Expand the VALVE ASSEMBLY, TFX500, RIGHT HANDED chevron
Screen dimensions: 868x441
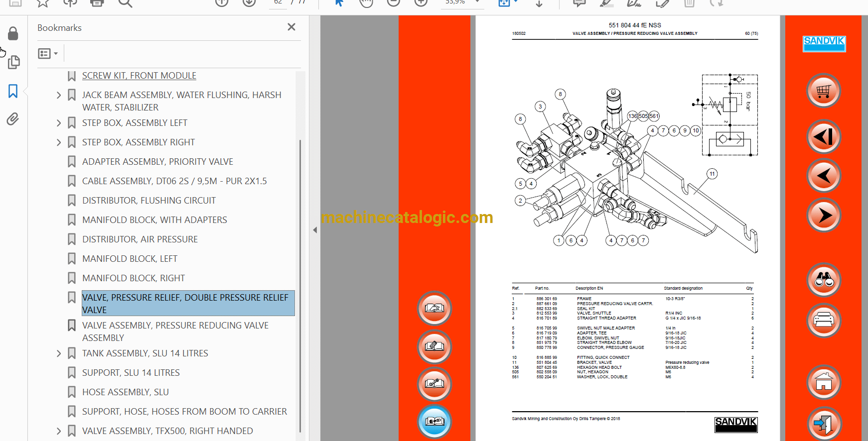[x=59, y=431]
